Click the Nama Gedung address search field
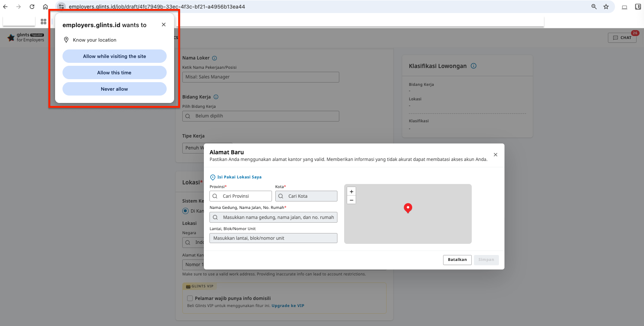The height and width of the screenshot is (326, 644). click(273, 217)
